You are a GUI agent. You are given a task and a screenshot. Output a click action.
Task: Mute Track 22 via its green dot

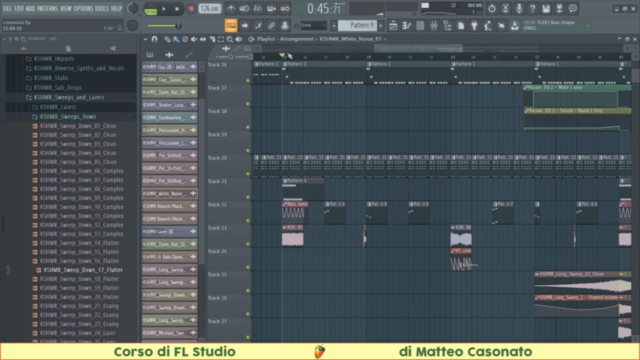click(248, 220)
